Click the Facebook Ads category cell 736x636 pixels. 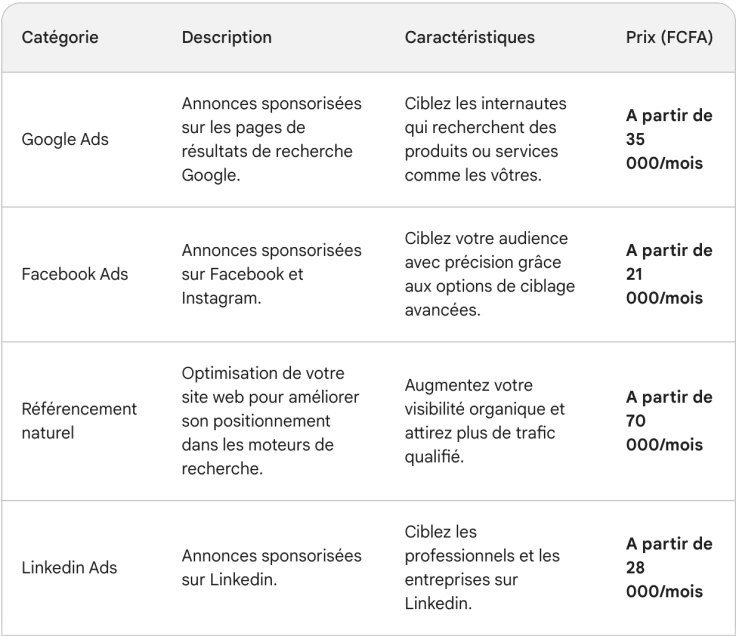74,274
